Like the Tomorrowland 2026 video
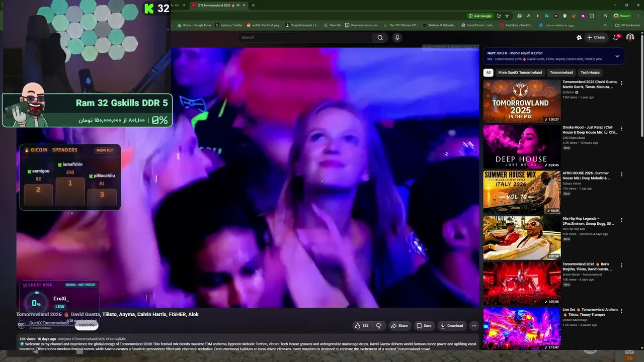 point(362,326)
